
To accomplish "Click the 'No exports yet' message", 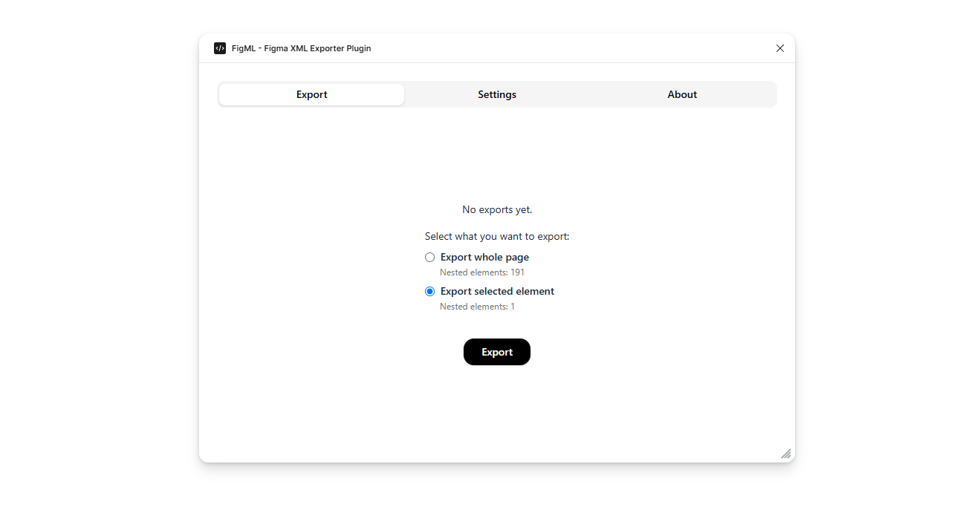I will click(496, 209).
